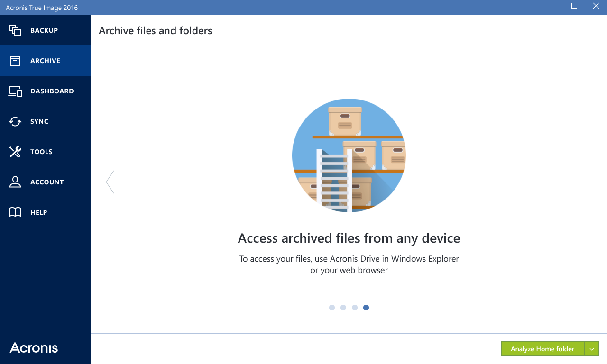Expand the Analyze Home folder dropdown arrow
607x364 pixels.
pyautogui.click(x=592, y=349)
